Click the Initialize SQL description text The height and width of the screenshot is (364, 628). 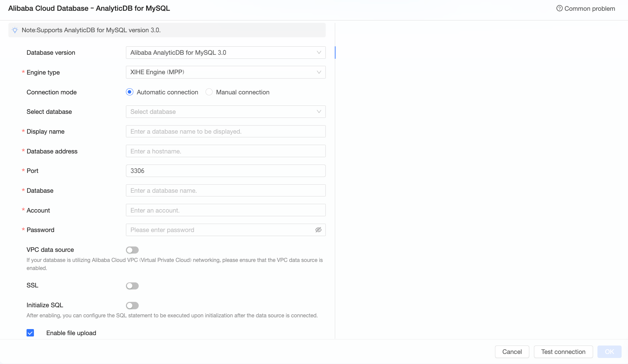click(172, 315)
